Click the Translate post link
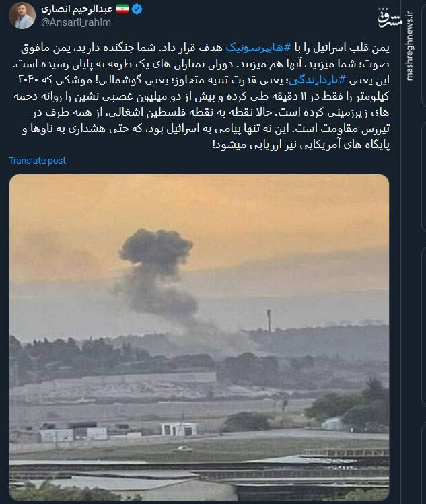The image size is (426, 504). coord(37,160)
